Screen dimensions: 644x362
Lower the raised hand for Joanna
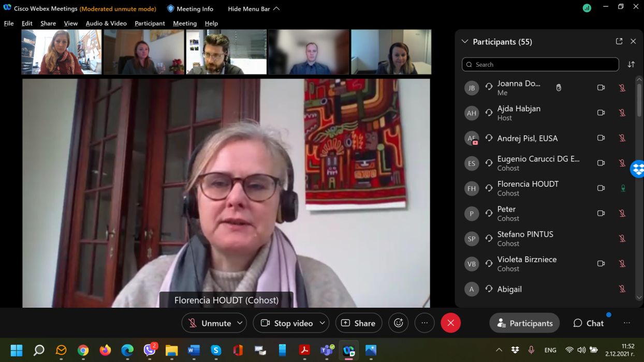(x=559, y=88)
